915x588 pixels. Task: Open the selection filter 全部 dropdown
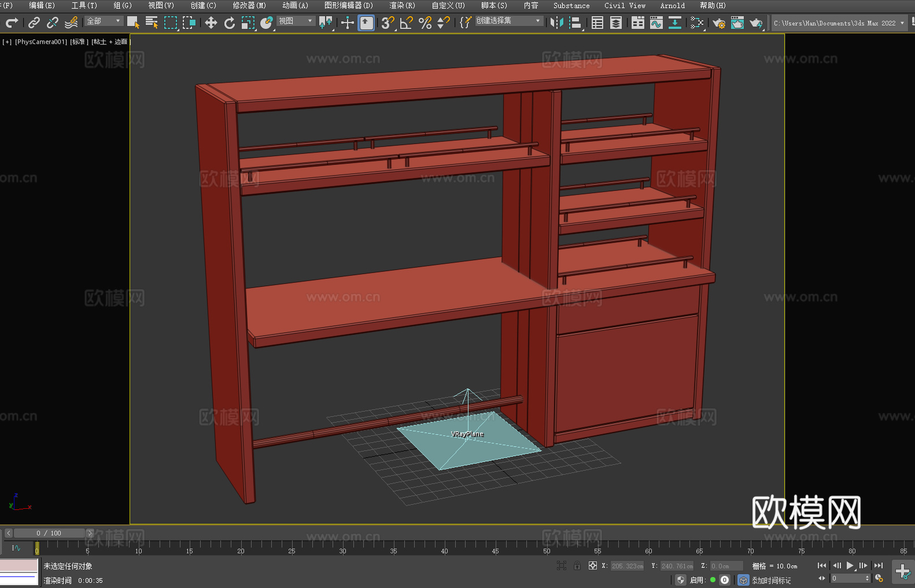tap(104, 21)
